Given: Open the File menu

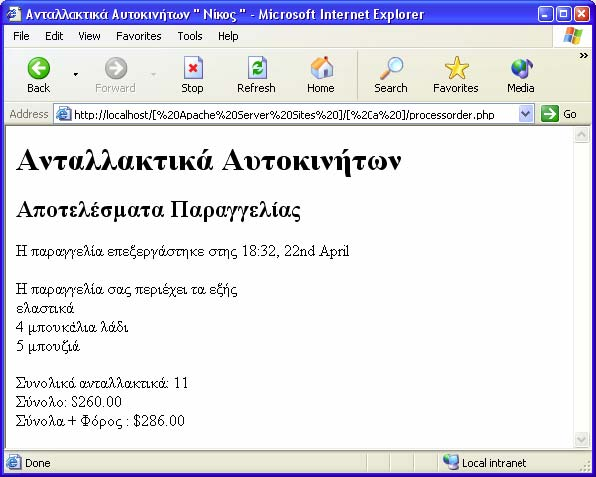Looking at the screenshot, I should [21, 36].
